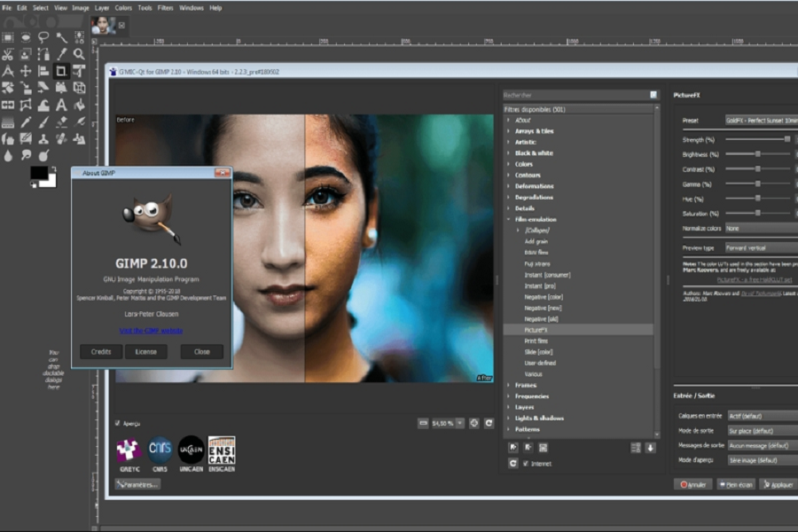798x532 pixels.
Task: Open the Filters menu
Action: 165,8
